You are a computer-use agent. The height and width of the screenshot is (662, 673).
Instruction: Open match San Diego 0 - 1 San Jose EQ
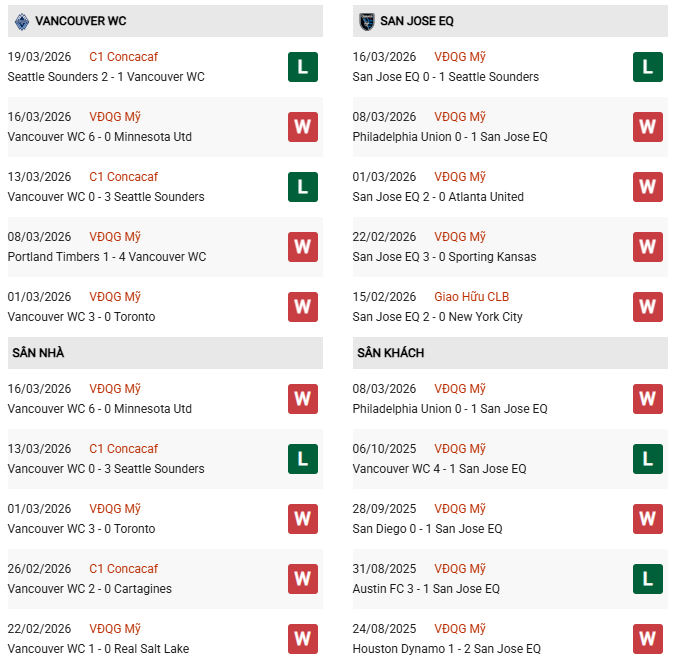tap(427, 529)
